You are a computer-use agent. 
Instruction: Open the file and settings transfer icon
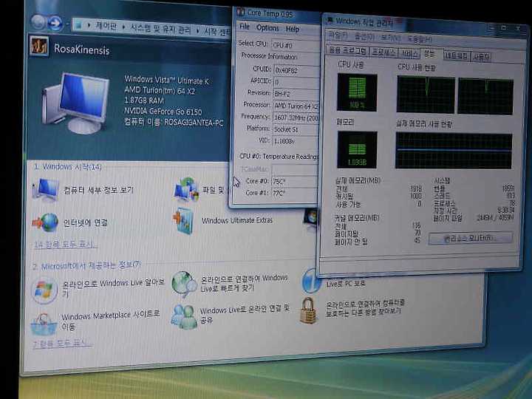pyautogui.click(x=185, y=189)
